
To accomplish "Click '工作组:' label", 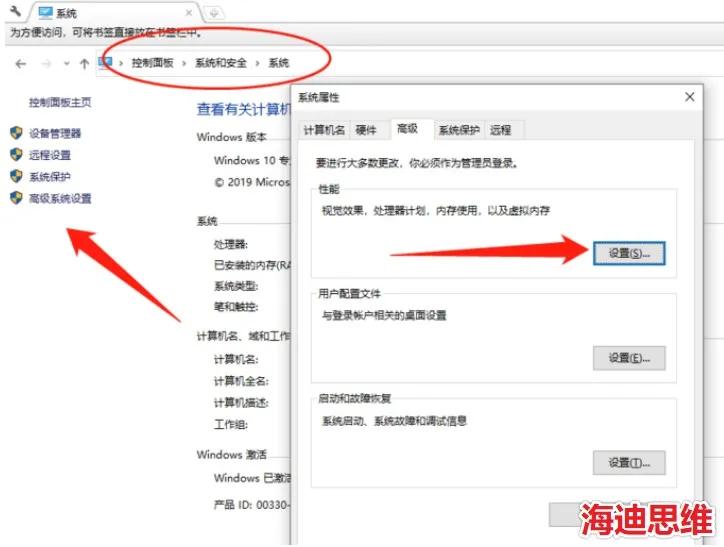I will click(230, 425).
